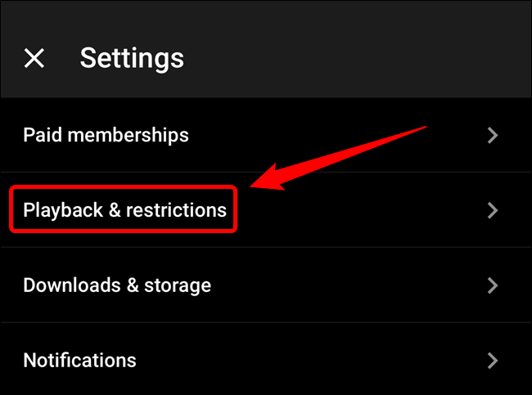Tap the Paid memberships text label
This screenshot has height=395, width=532.
tap(106, 135)
